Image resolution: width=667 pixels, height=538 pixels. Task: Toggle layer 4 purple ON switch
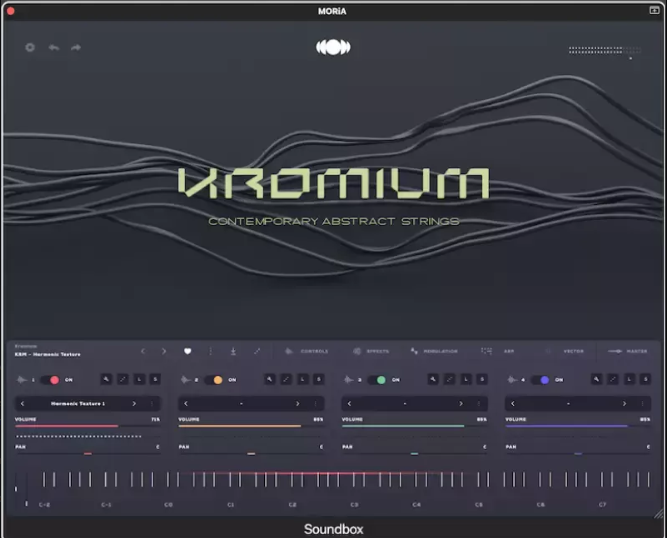click(540, 380)
